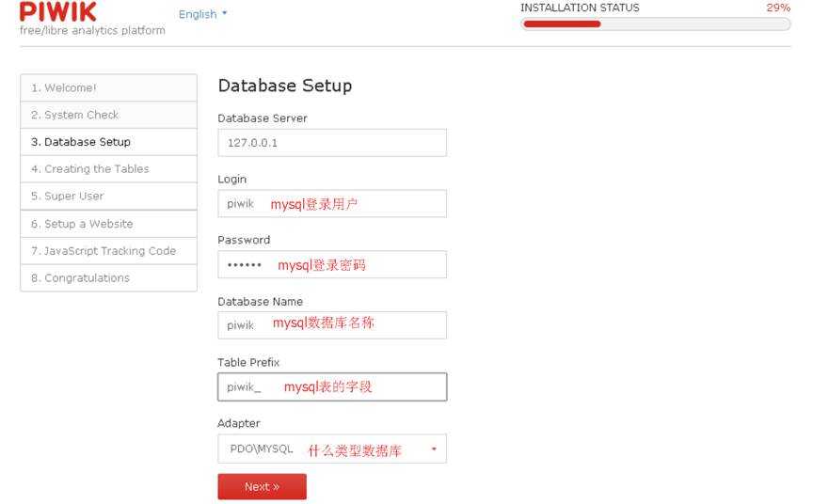Focus the Password input field
This screenshot has width=813, height=504.
(332, 264)
